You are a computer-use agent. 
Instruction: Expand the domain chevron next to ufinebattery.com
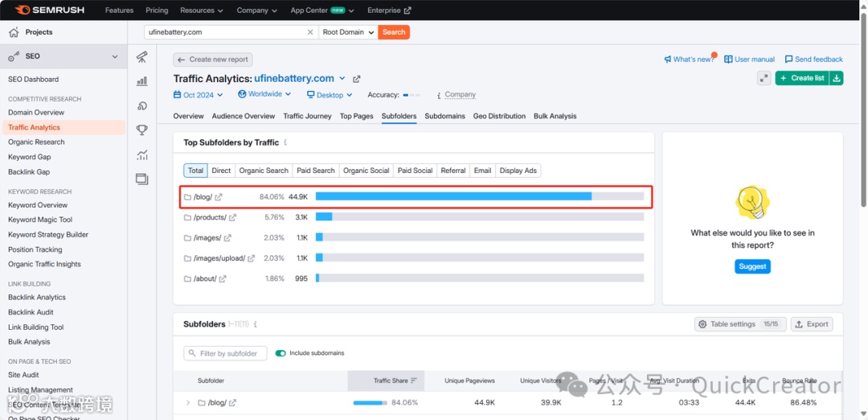tap(342, 78)
